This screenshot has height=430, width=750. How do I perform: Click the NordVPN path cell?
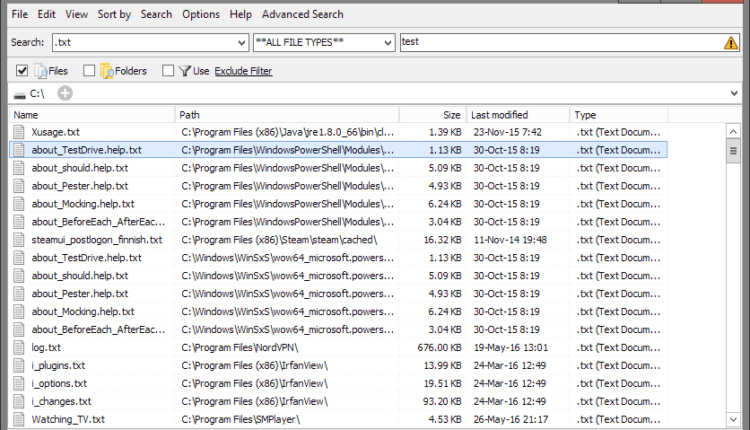point(240,348)
